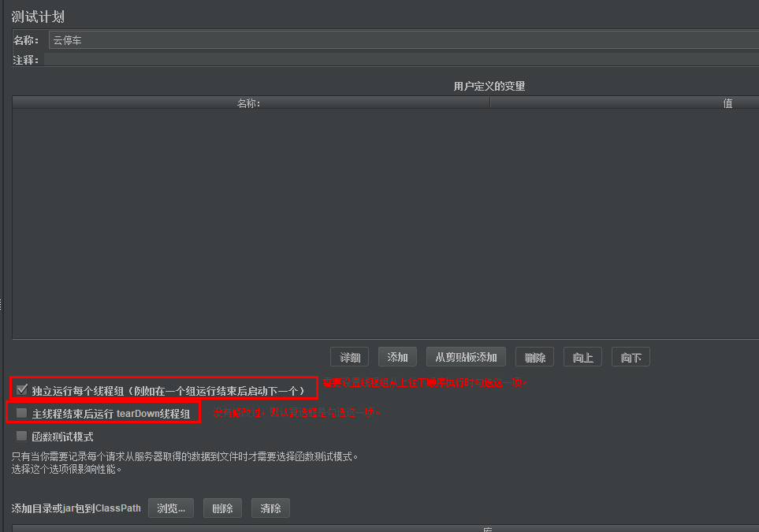
Task: Toggle the 函数测试模式 checkbox
Action: [22, 436]
